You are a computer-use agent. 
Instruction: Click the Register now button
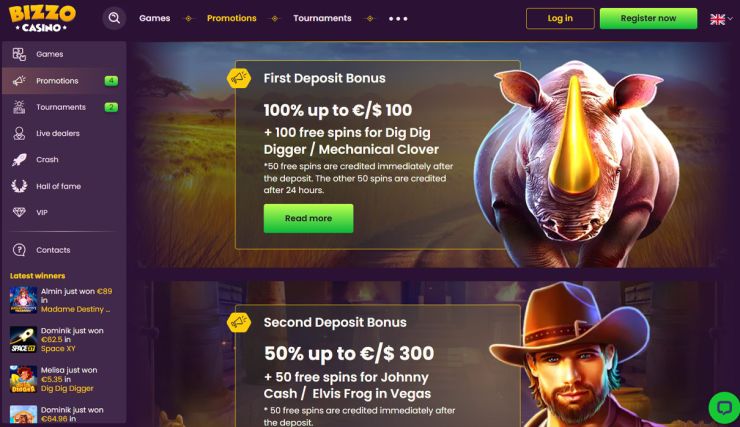648,18
